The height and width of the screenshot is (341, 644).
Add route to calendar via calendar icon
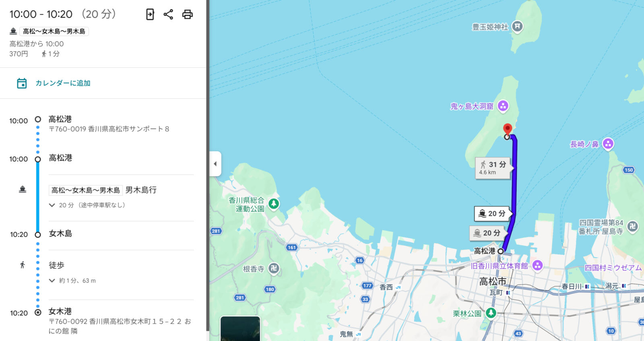[22, 83]
